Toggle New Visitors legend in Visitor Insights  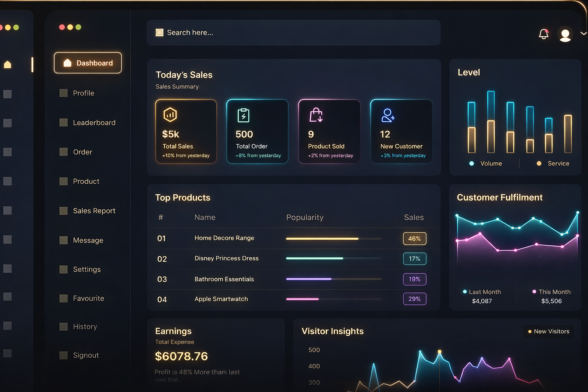(x=549, y=332)
